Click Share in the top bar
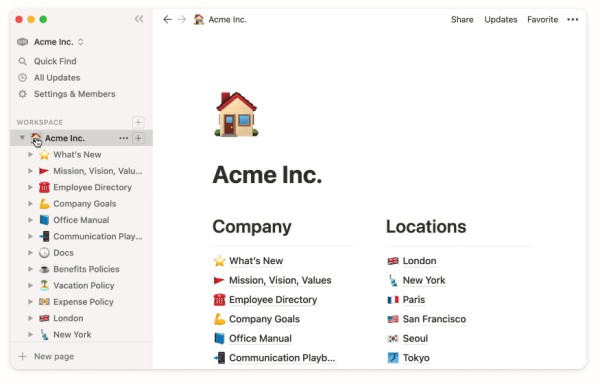The height and width of the screenshot is (384, 600). (462, 20)
